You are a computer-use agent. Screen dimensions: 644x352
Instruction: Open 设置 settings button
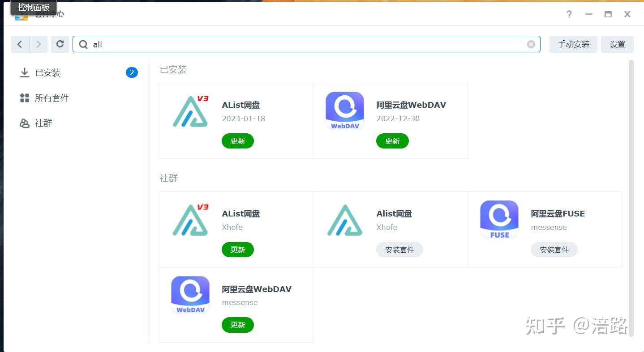click(x=617, y=44)
